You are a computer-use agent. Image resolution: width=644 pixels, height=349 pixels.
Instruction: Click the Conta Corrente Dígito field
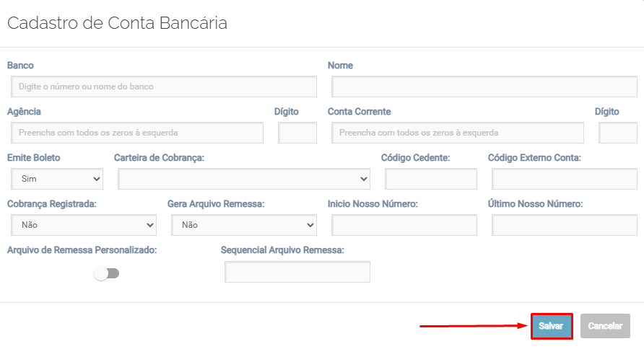click(617, 133)
